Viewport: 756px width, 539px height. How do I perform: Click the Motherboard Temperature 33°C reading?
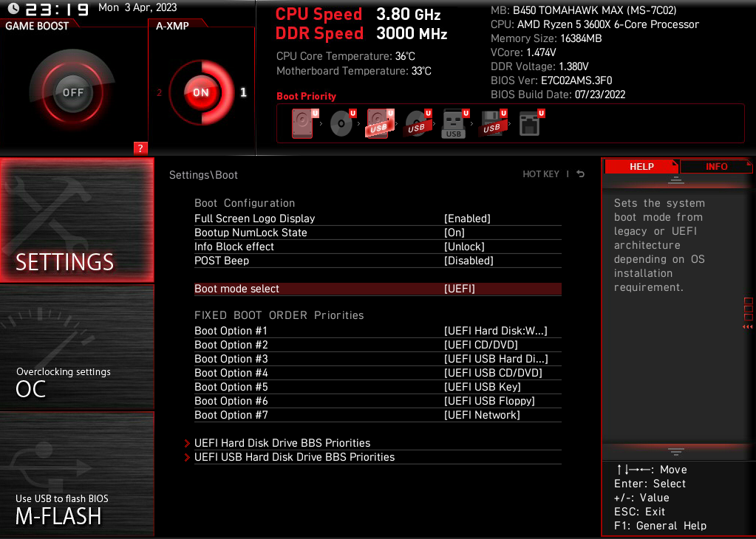[354, 72]
